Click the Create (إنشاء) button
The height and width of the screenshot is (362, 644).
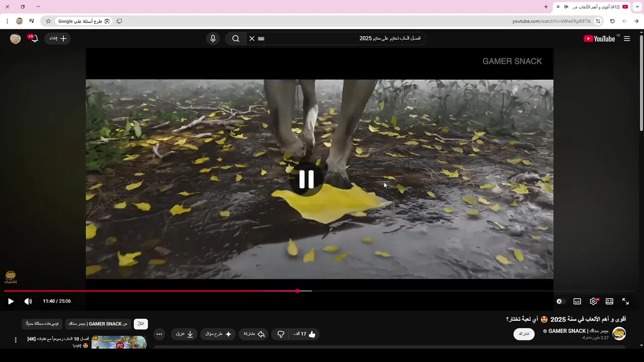pyautogui.click(x=58, y=39)
